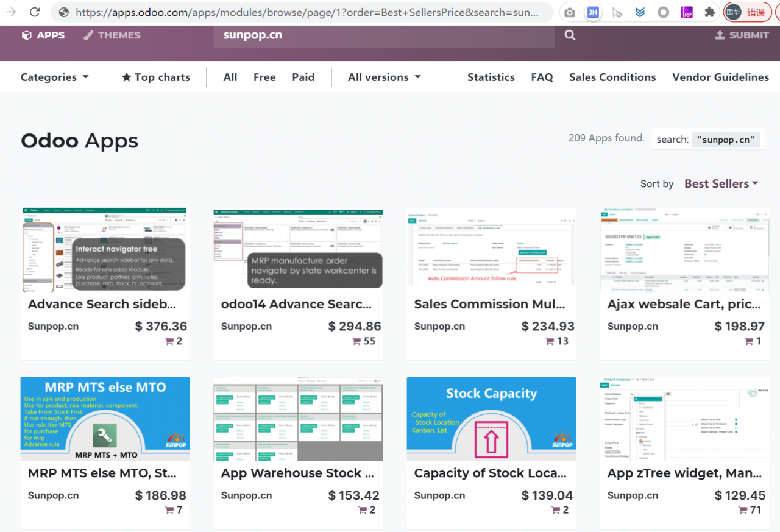Screen dimensions: 780x532
Task: Select the Free filter
Action: tap(264, 77)
